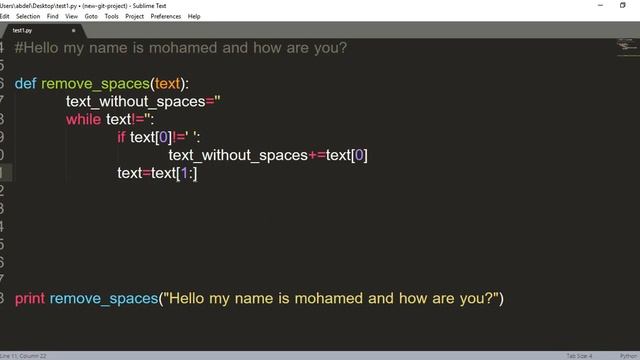Open the Selection menu
The image size is (640, 360).
28,16
